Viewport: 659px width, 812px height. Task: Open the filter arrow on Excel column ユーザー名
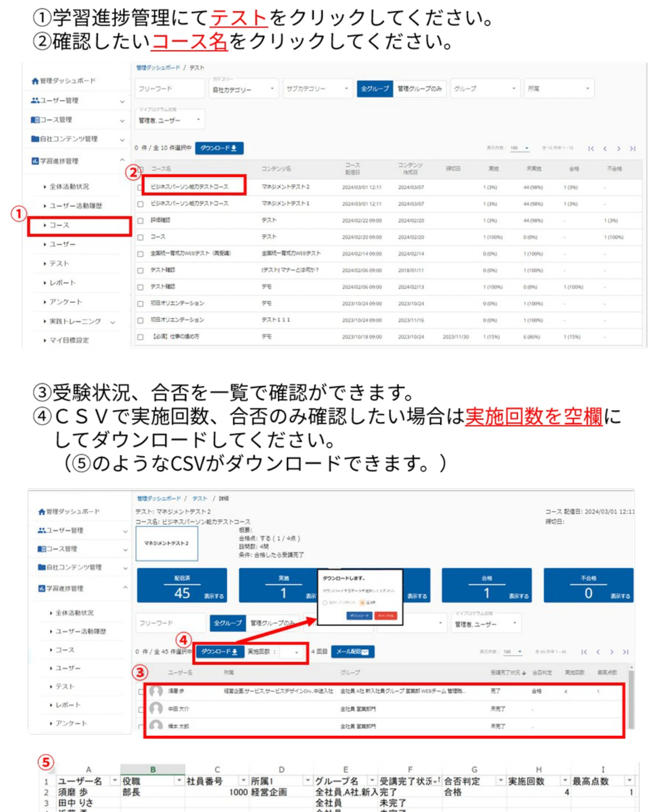(x=115, y=780)
